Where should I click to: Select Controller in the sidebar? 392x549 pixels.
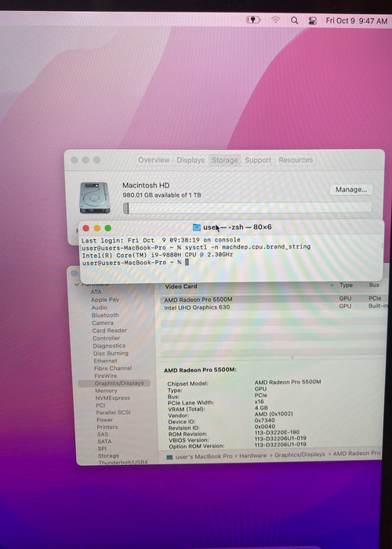(107, 338)
